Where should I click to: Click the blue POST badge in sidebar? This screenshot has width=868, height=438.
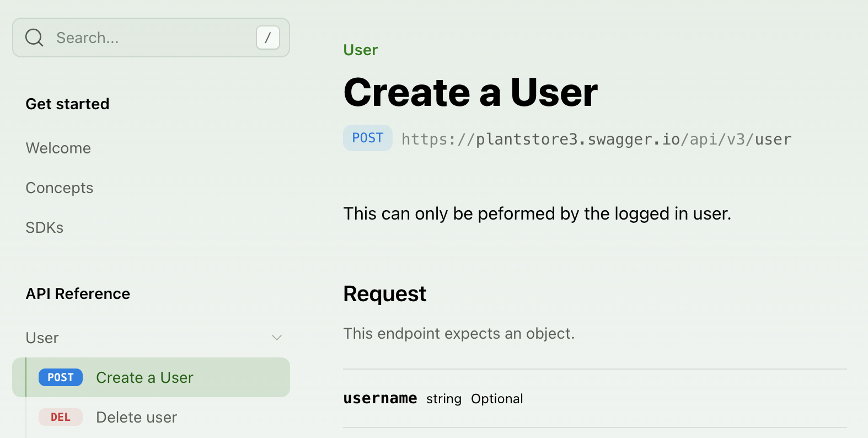[x=61, y=377]
